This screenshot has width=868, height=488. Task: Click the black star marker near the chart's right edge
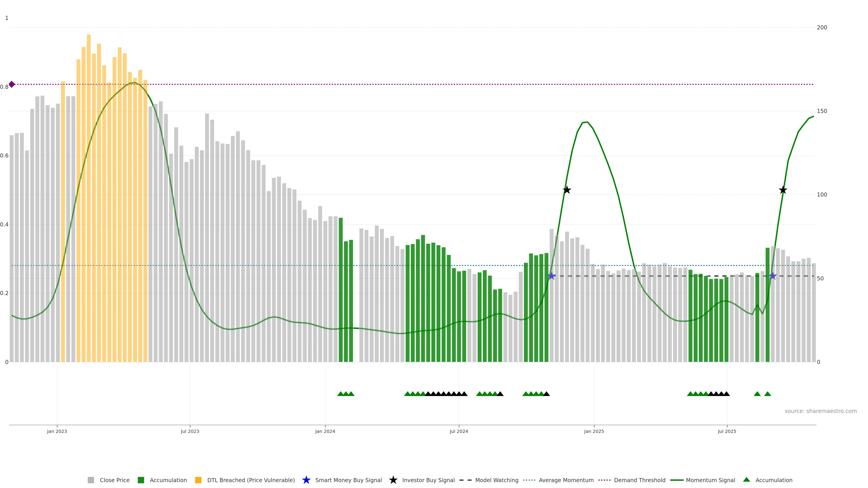pos(783,190)
